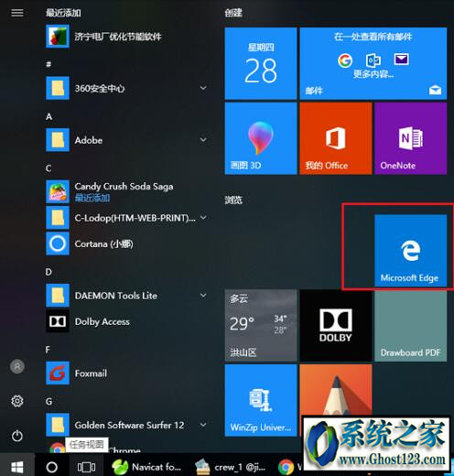Open the weather tile for 洪山区
This screenshot has height=476, width=454.
point(261,326)
